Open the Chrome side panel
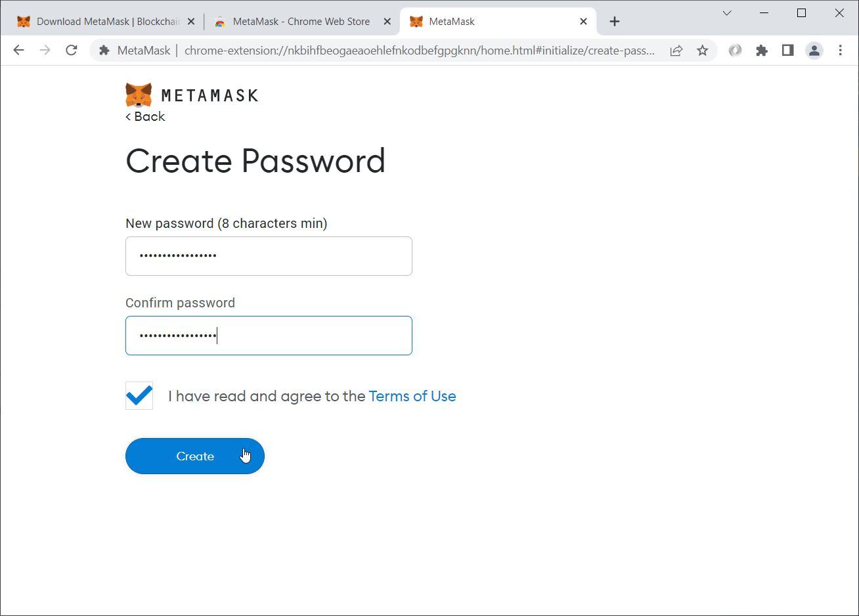 [x=787, y=51]
